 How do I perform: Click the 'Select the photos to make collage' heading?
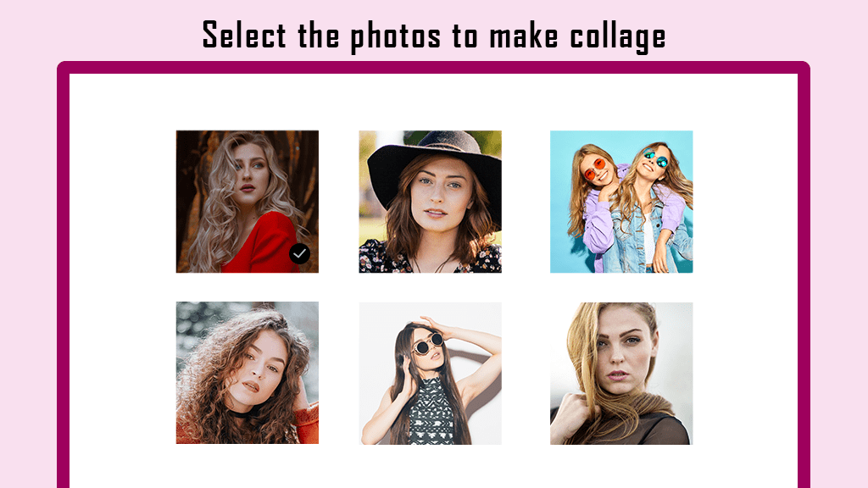434,36
